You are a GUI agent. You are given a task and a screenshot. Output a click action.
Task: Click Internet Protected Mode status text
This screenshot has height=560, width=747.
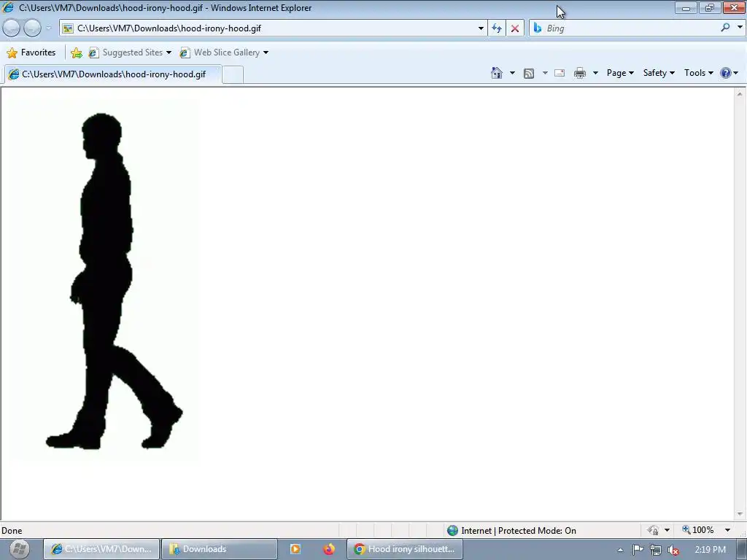tap(519, 531)
